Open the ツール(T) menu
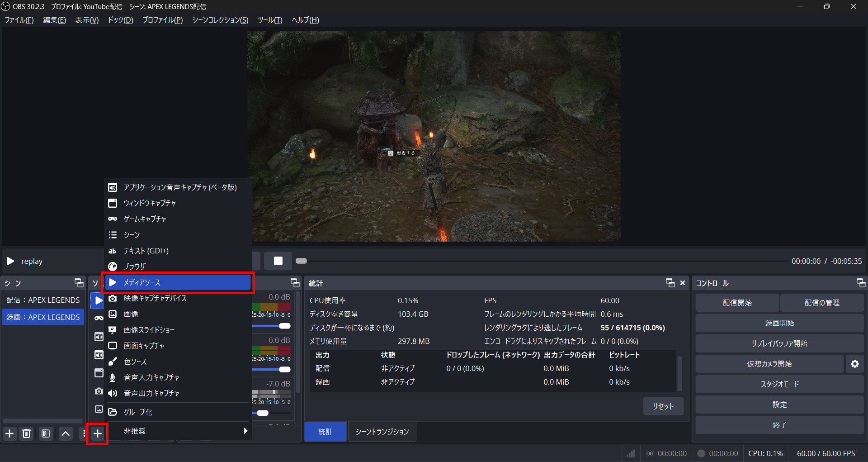 270,20
